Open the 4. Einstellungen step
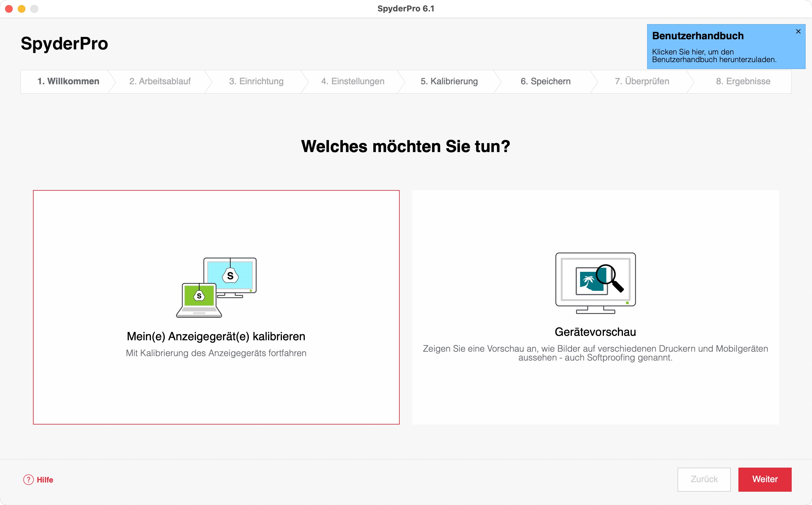The width and height of the screenshot is (812, 505). [x=353, y=81]
